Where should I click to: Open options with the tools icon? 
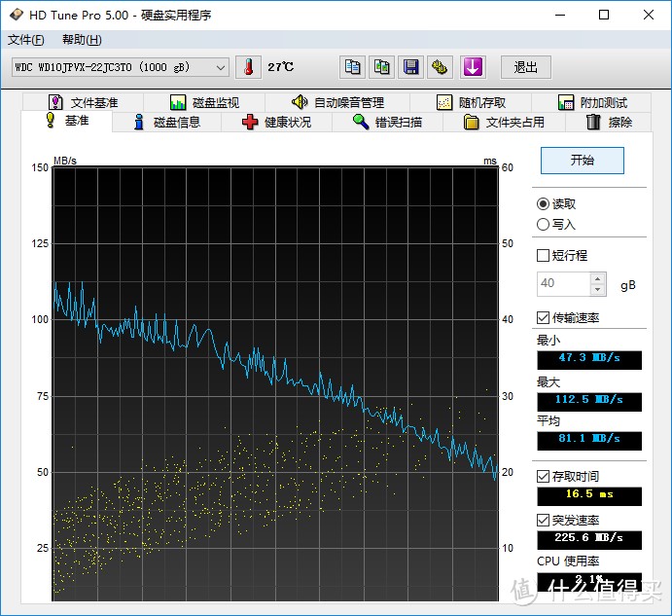(440, 67)
